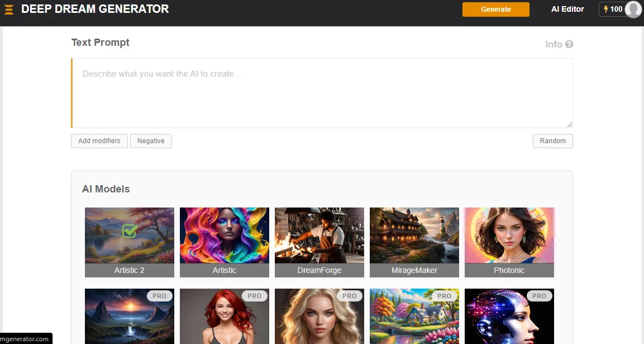This screenshot has height=344, width=644.
Task: Open the hamburger menu icon
Action: [8, 10]
